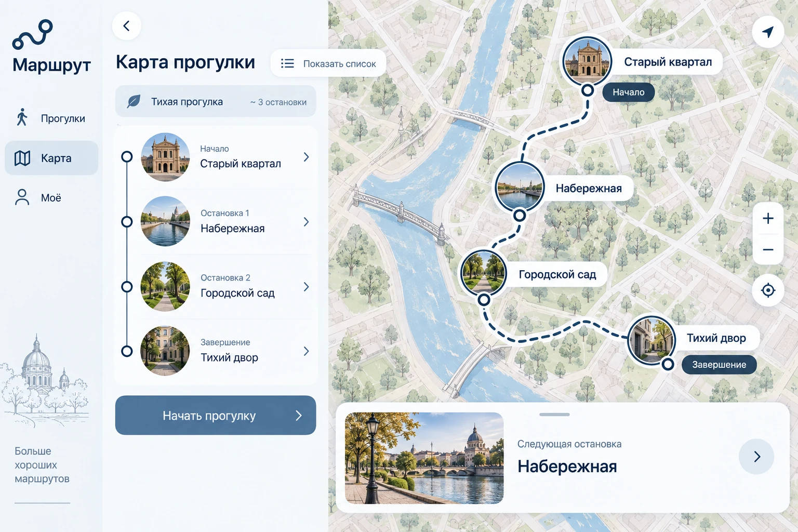Click the Карта прогулки heading
The height and width of the screenshot is (532, 798).
[185, 62]
